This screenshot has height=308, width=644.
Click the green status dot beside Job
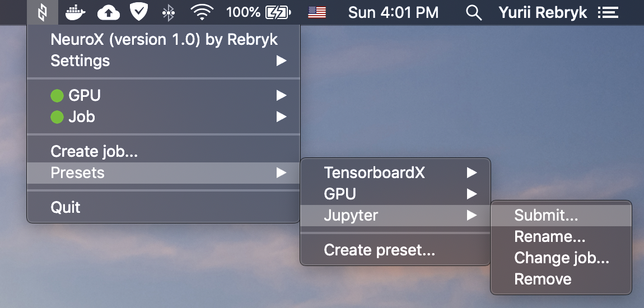[57, 117]
